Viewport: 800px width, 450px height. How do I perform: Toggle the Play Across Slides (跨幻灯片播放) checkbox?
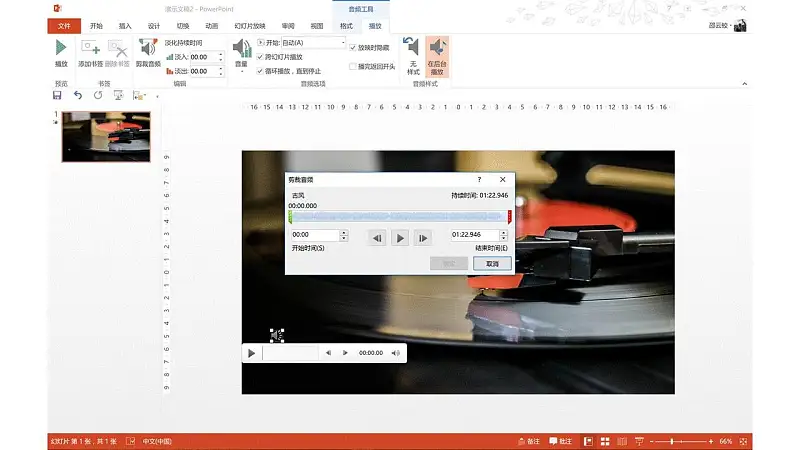click(x=260, y=57)
